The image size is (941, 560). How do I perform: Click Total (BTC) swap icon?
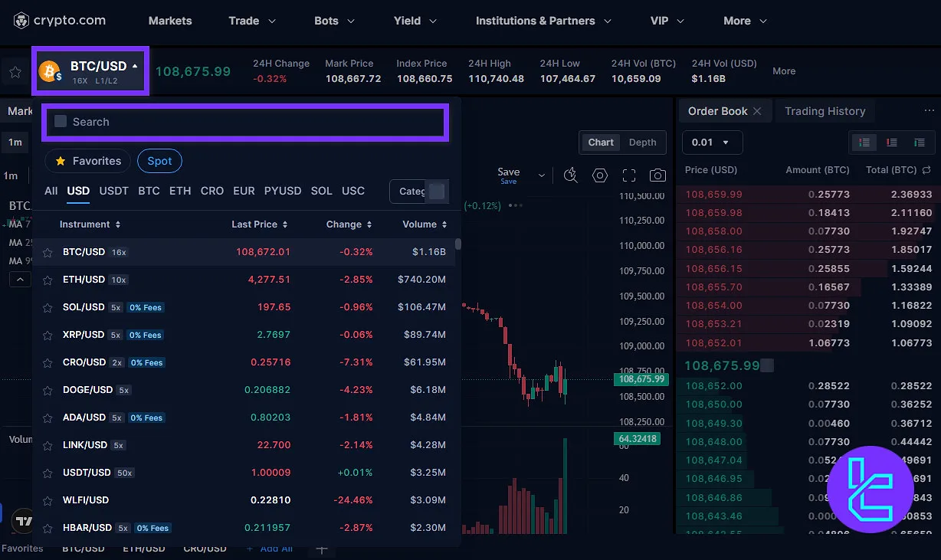926,170
